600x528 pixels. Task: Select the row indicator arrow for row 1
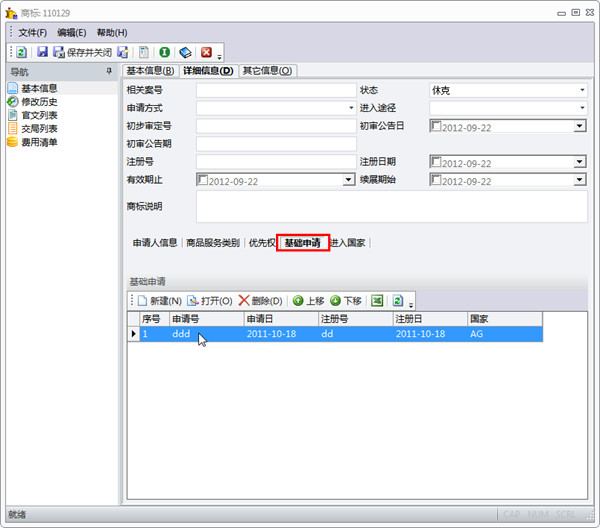click(x=134, y=334)
